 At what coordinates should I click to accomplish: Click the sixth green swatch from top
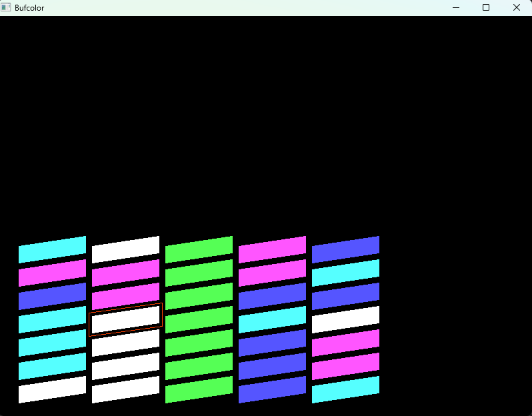(199, 367)
